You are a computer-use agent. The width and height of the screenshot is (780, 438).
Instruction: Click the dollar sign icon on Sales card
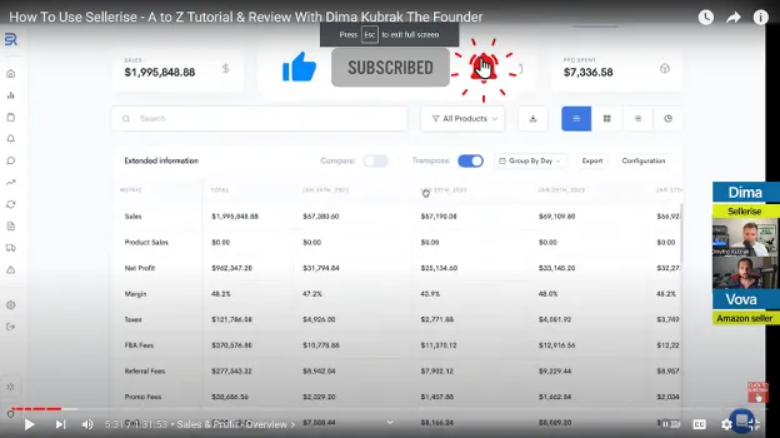(225, 69)
